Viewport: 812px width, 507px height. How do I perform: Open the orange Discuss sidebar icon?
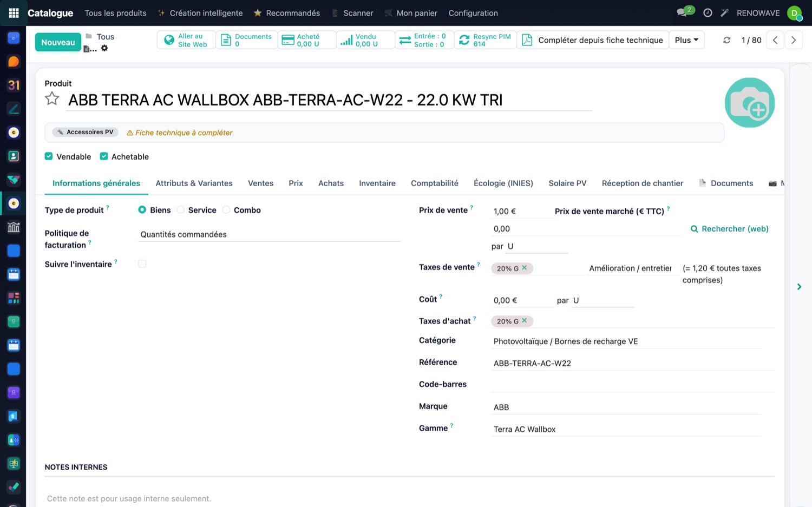click(x=14, y=62)
